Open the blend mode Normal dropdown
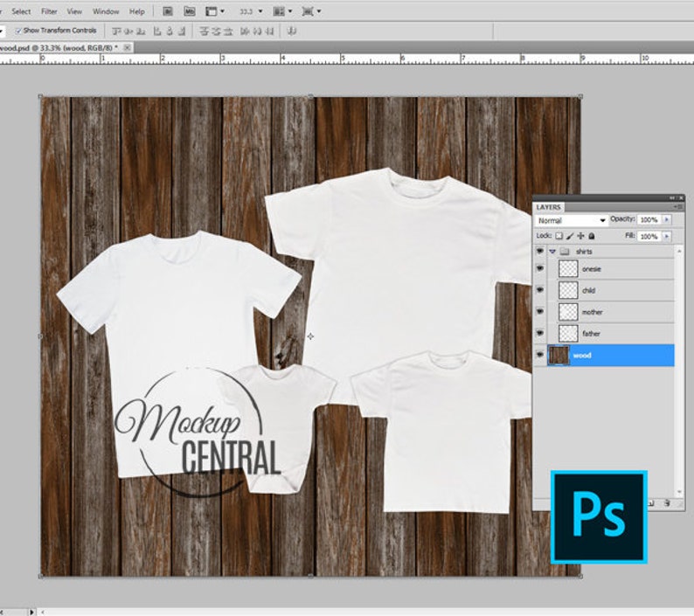This screenshot has height=616, width=694. [x=571, y=220]
